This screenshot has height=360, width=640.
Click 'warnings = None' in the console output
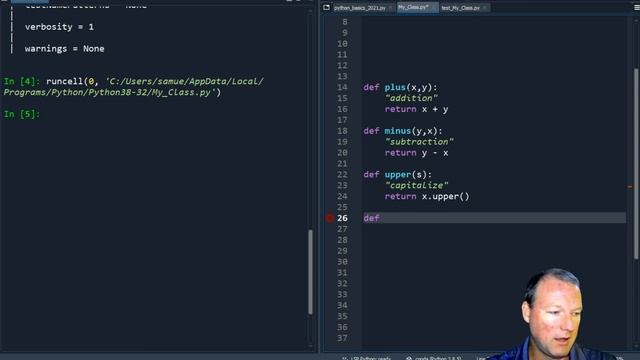[x=64, y=49]
